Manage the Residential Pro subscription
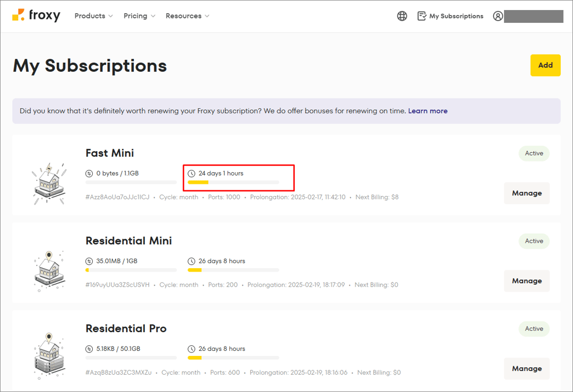Viewport: 573px width, 392px height. pos(526,369)
